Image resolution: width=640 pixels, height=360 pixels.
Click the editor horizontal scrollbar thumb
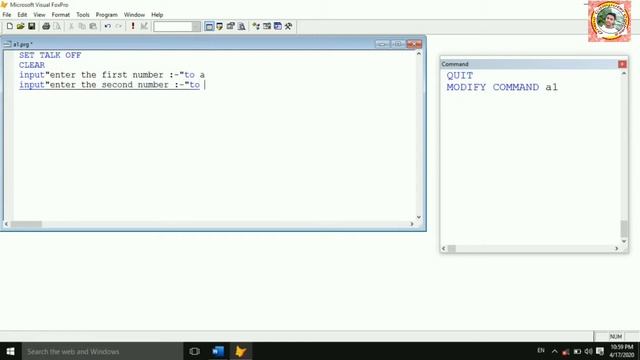(x=26, y=224)
